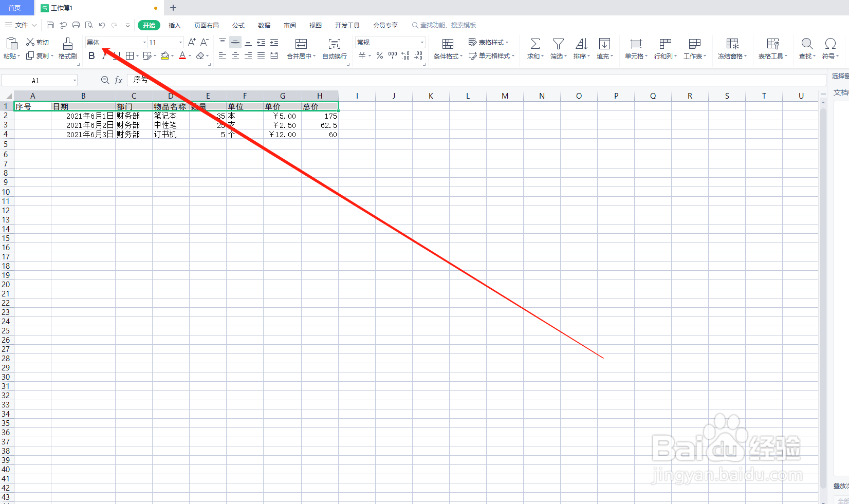Toggle top vertical alignment
The image size is (849, 504).
[223, 42]
